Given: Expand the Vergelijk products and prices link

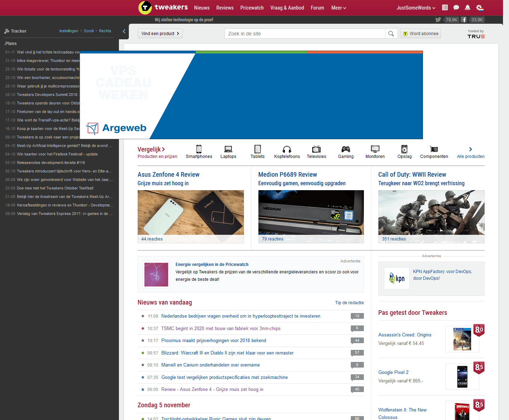Looking at the screenshot, I should pos(158,153).
